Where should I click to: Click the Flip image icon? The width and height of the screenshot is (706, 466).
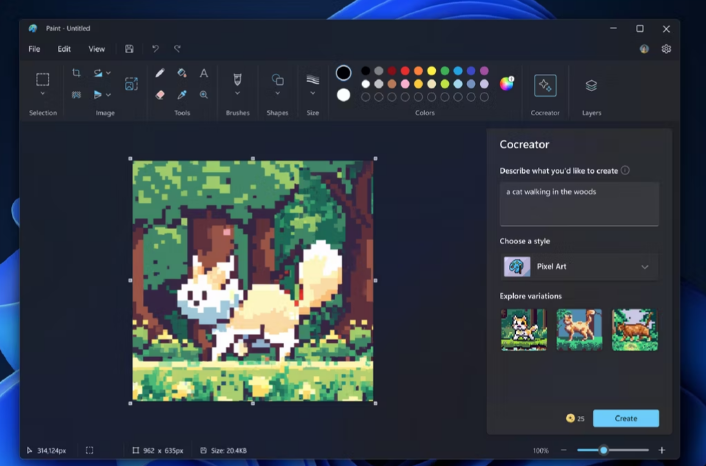(x=97, y=95)
